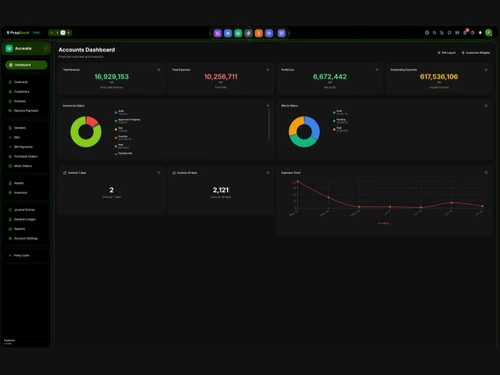Click the red segment of the invoices donut chart
Image resolution: width=500 pixels, height=375 pixels.
tap(92, 120)
